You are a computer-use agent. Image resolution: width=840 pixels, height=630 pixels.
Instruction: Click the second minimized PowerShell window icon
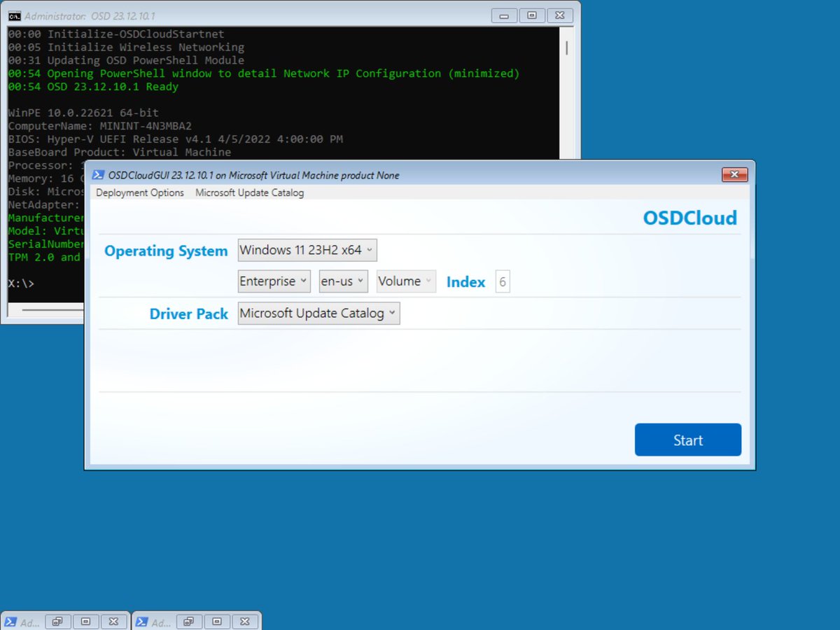[141, 622]
